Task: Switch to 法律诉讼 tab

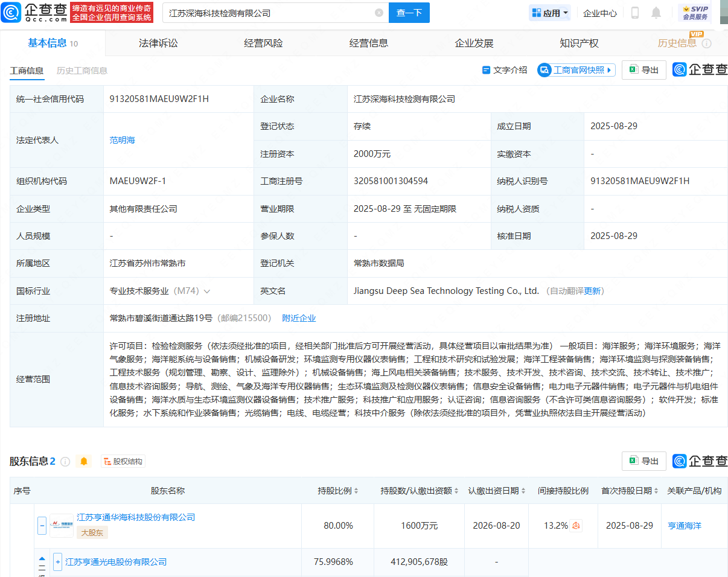Action: point(158,43)
